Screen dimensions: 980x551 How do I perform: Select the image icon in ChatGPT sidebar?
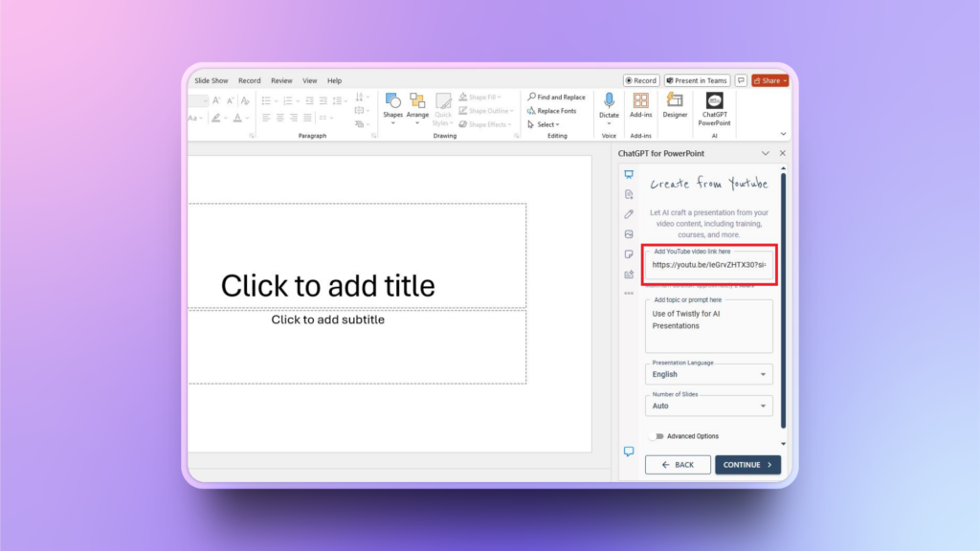629,234
